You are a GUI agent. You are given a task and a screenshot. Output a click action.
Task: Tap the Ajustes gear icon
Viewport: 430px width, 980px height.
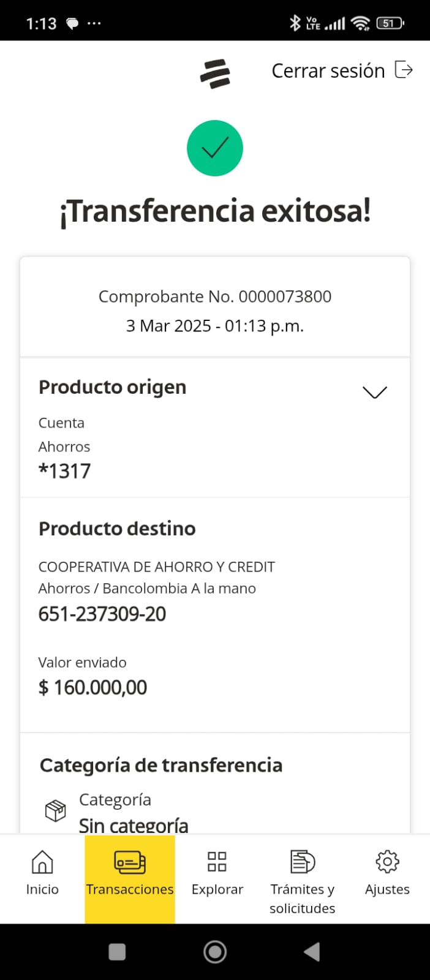[x=387, y=862]
